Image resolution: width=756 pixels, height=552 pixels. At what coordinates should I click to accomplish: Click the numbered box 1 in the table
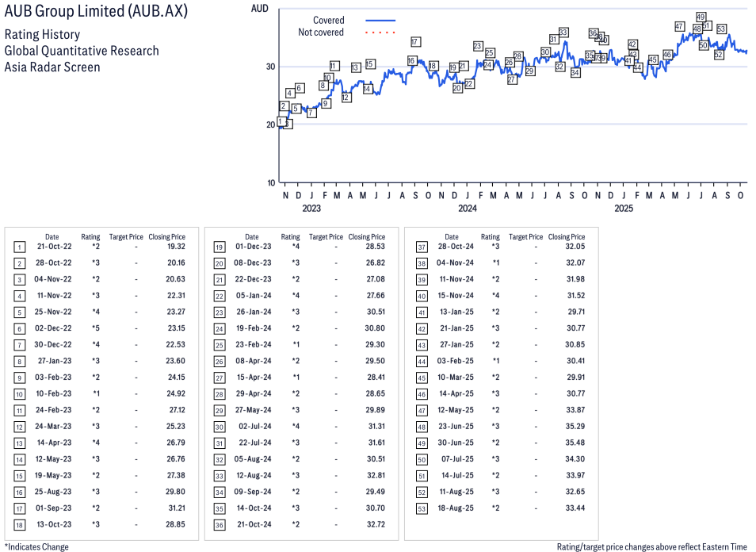[x=19, y=247]
